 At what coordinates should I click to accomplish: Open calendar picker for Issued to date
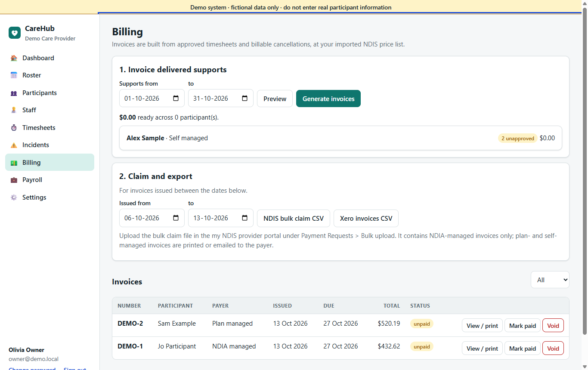pyautogui.click(x=245, y=218)
